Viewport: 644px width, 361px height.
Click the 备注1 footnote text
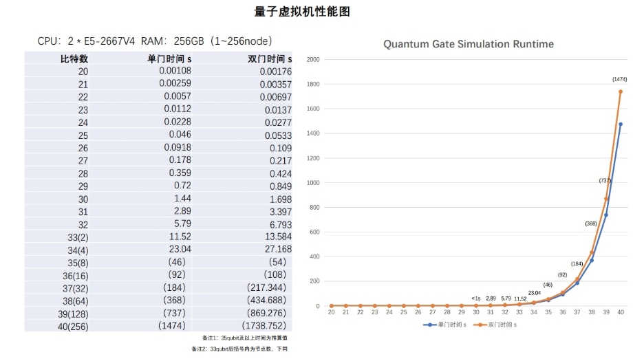244,338
